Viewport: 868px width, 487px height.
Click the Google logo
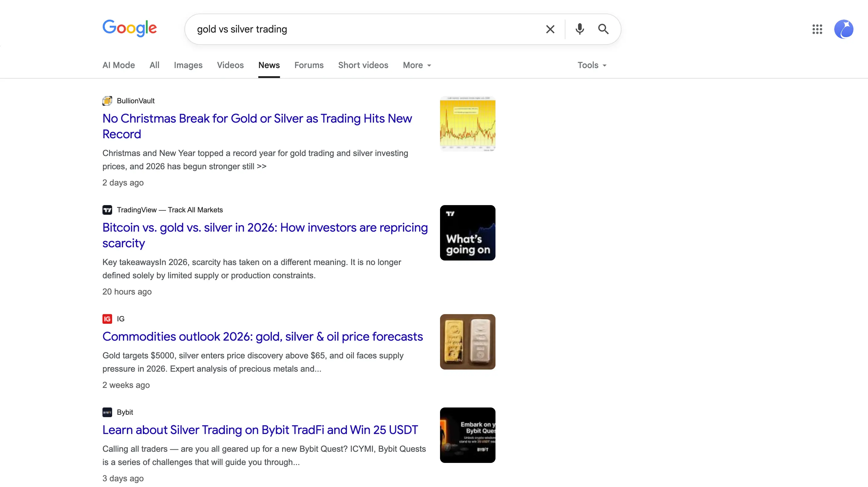[x=130, y=28]
